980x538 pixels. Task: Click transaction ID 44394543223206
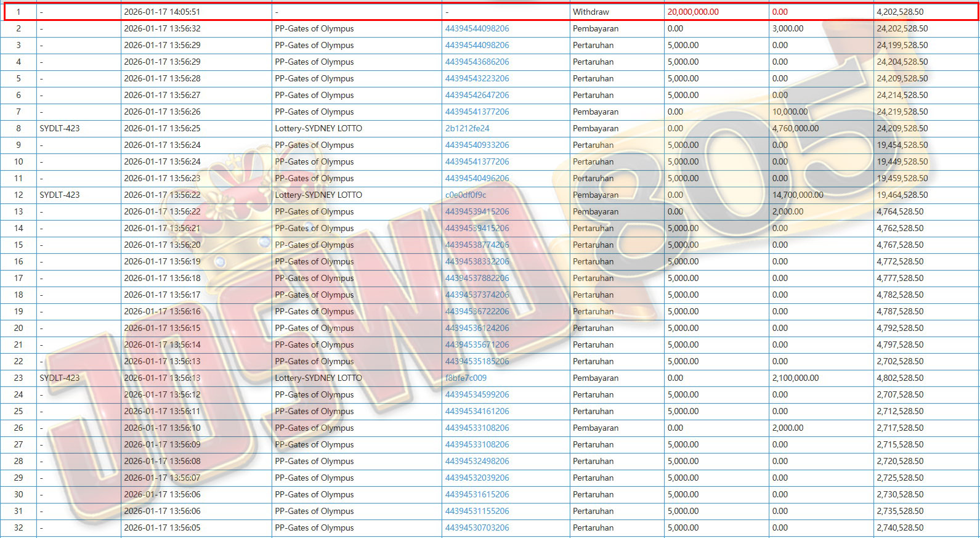click(477, 78)
